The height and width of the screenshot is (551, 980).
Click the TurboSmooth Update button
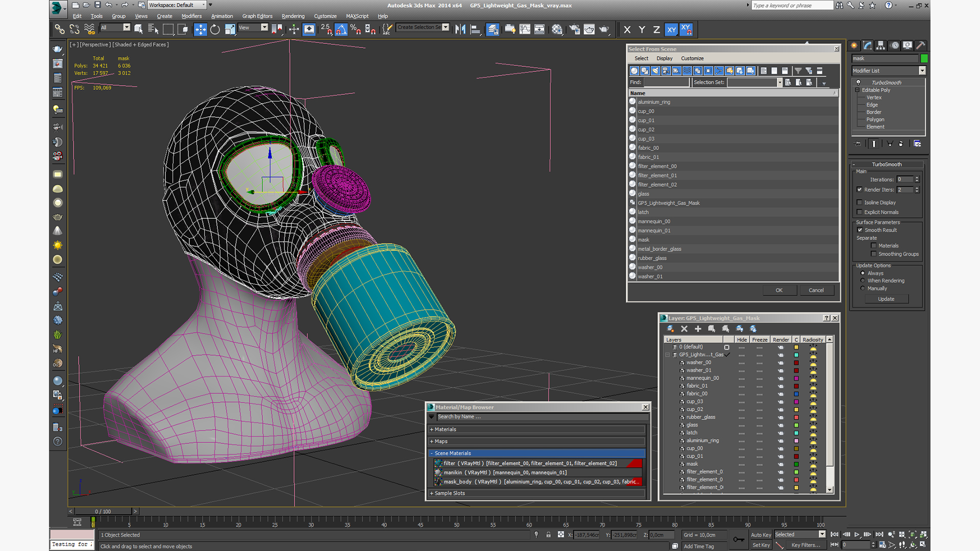[x=886, y=299]
